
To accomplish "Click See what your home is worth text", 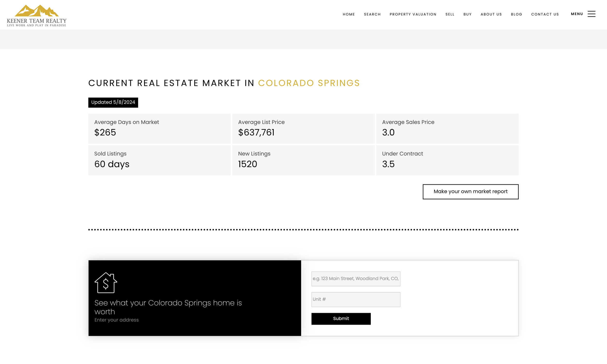I will click(168, 307).
